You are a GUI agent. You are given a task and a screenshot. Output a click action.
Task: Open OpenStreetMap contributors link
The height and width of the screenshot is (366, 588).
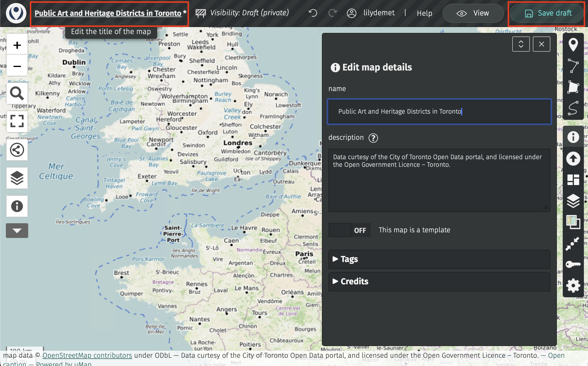tap(87, 355)
